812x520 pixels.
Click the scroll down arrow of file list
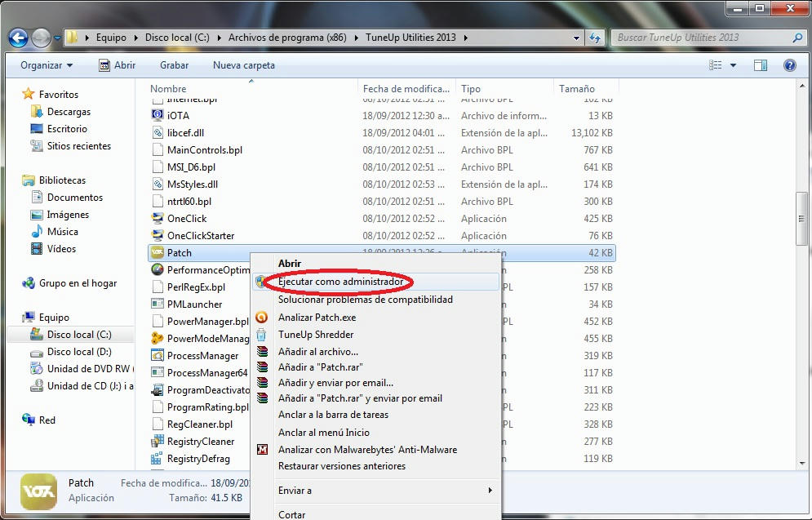pyautogui.click(x=801, y=463)
